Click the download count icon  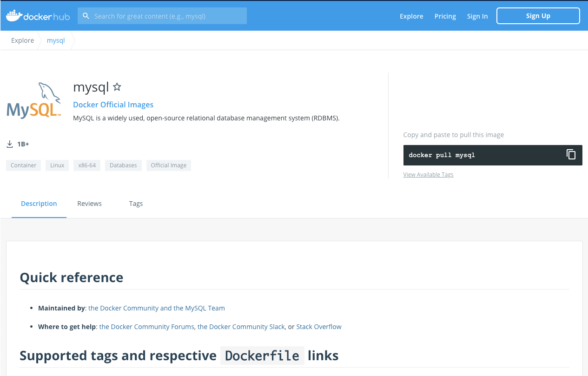tap(10, 144)
